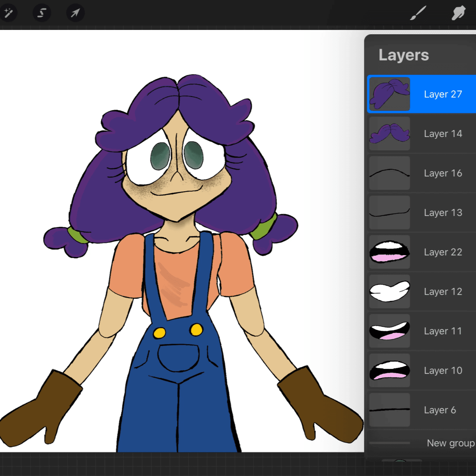Click the "Layer 10" label
The height and width of the screenshot is (476, 476).
click(443, 371)
